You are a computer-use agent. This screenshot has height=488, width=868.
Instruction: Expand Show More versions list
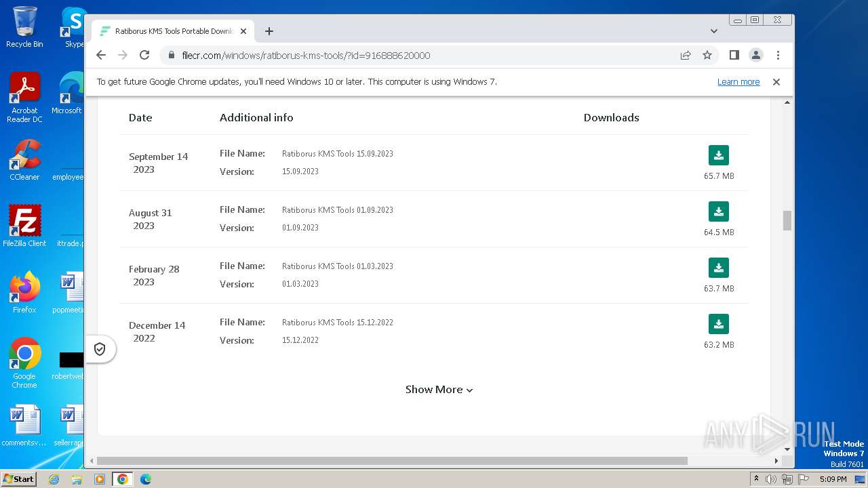[439, 389]
